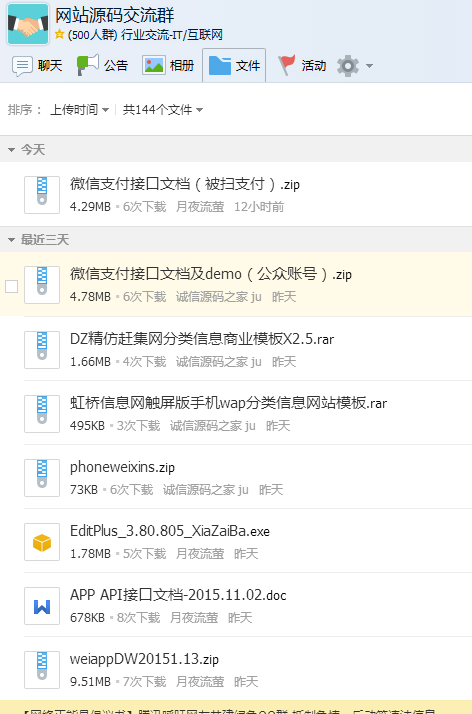Open dropdown arrow next to gear
Screen dimensions: 472x714
tap(369, 66)
